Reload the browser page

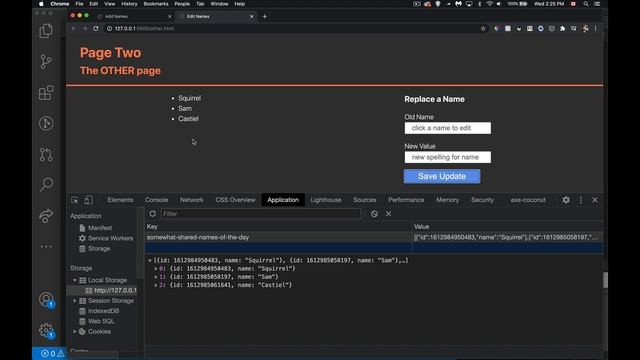pos(96,29)
